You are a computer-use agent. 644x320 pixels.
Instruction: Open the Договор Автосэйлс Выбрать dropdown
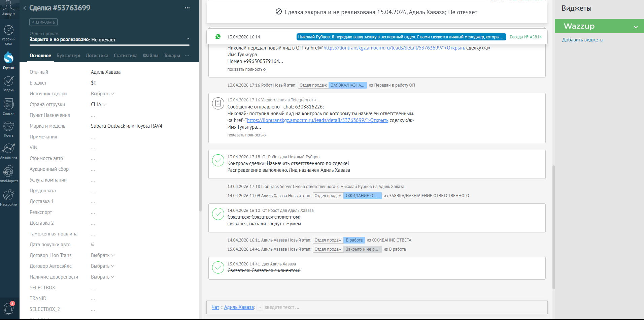[103, 266]
